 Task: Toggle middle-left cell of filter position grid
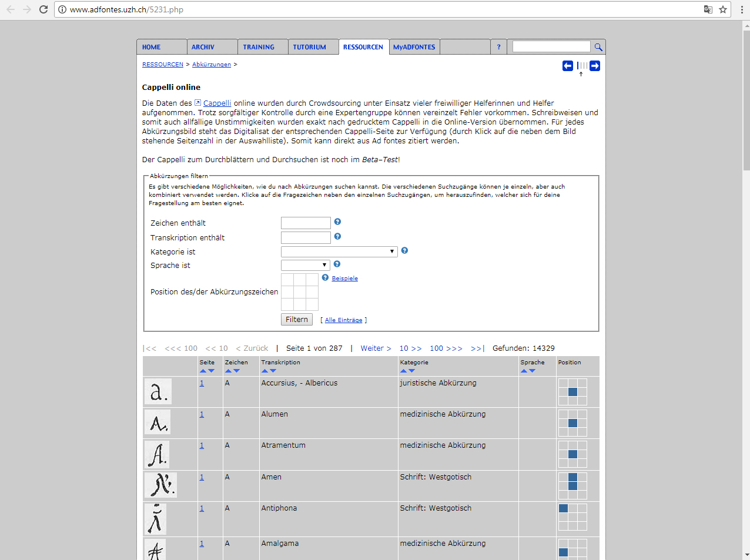(x=287, y=292)
